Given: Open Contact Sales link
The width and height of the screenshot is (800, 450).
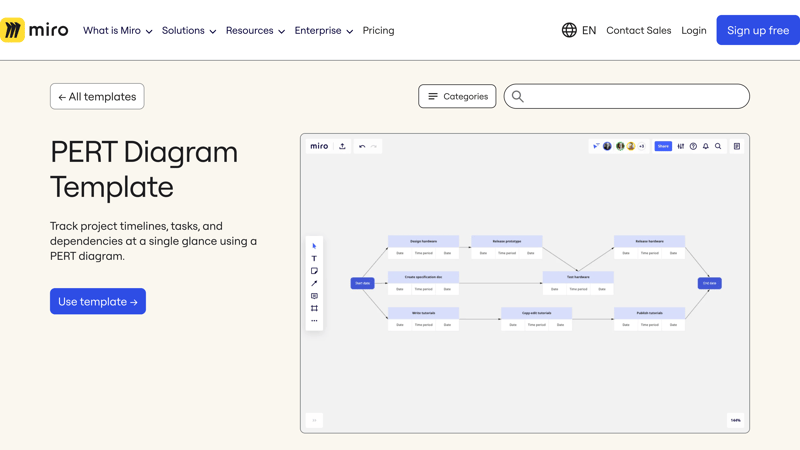Looking at the screenshot, I should [x=639, y=31].
